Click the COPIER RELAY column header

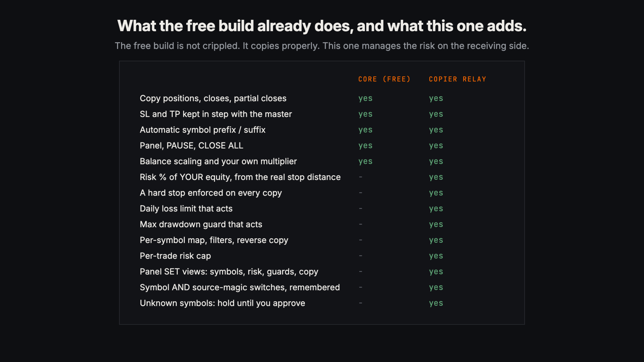(x=457, y=79)
